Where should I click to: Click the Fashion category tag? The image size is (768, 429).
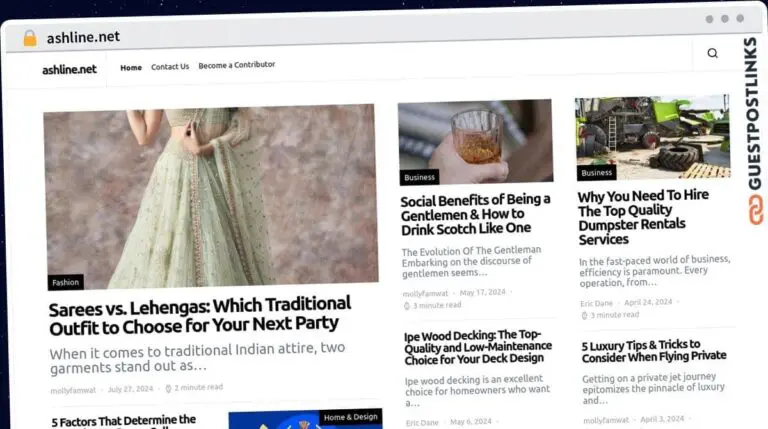(66, 282)
